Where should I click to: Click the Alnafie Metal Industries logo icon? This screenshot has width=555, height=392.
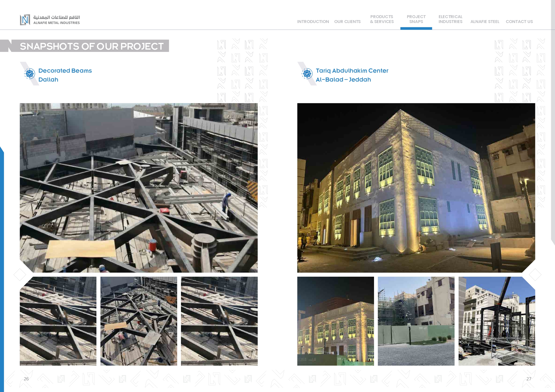click(x=25, y=20)
